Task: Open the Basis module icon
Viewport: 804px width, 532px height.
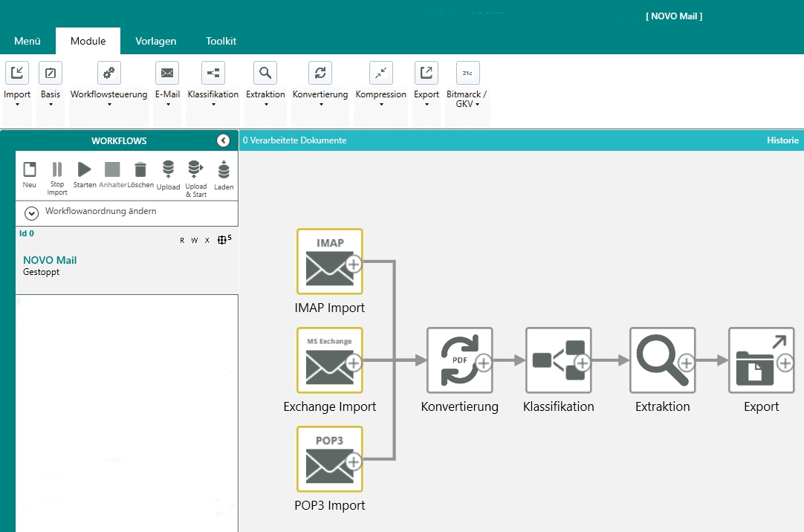Action: [x=51, y=73]
